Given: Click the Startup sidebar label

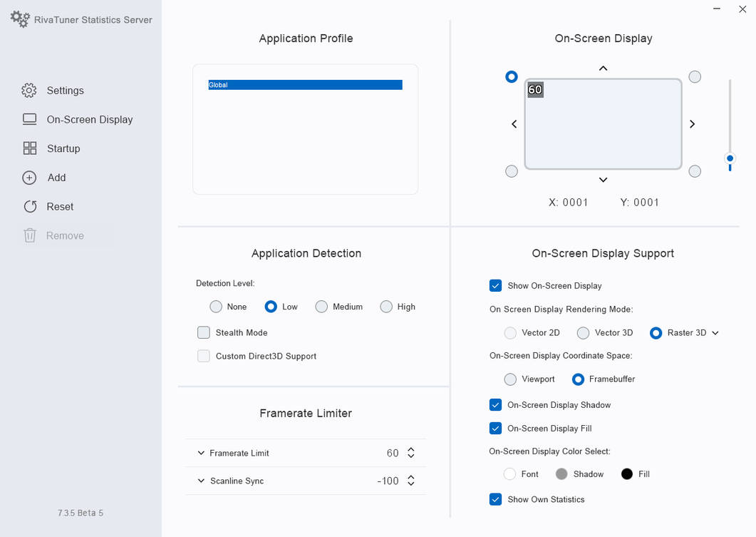Looking at the screenshot, I should coord(63,148).
